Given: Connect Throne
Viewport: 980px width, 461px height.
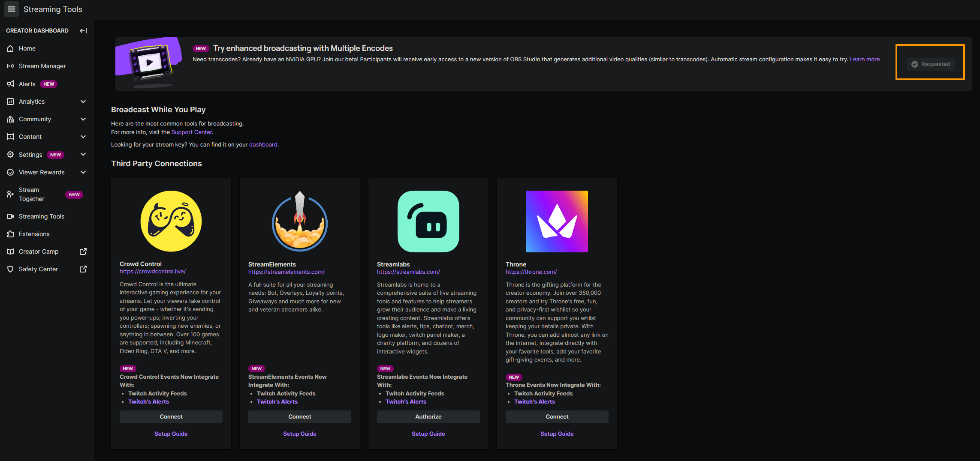Looking at the screenshot, I should coord(557,416).
